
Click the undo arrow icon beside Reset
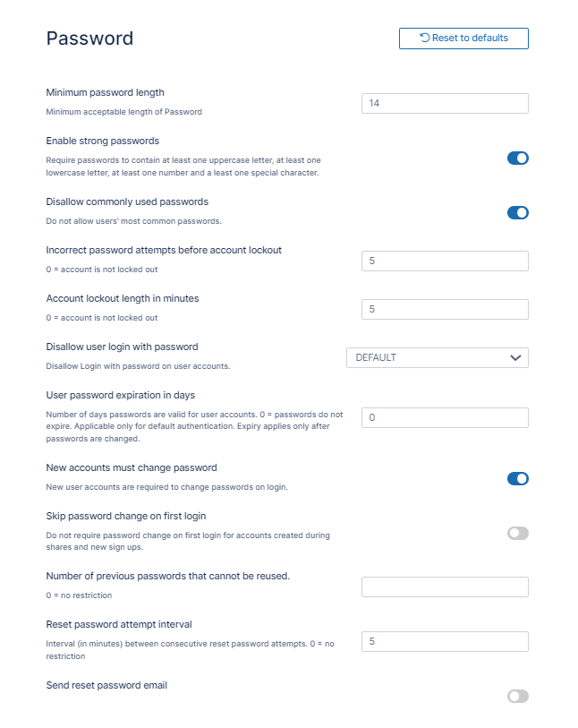pyautogui.click(x=425, y=39)
